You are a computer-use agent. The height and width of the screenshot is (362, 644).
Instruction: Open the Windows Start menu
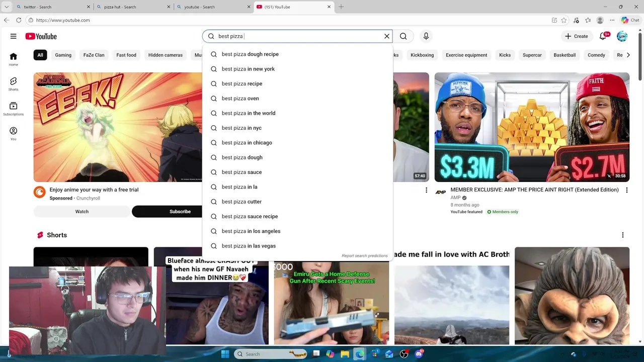click(x=225, y=354)
